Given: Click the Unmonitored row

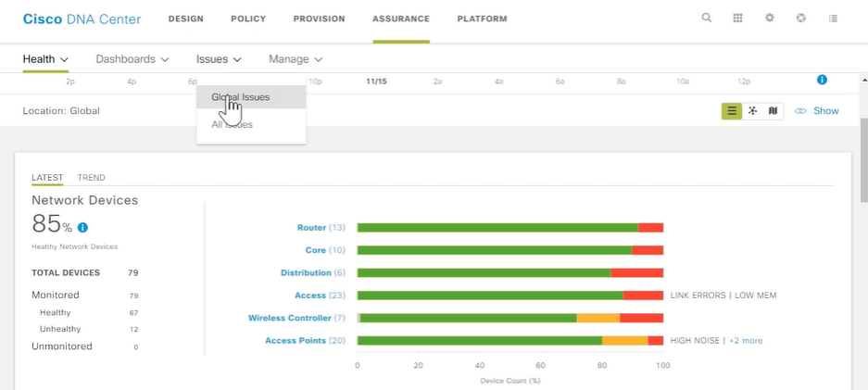Looking at the screenshot, I should [x=85, y=346].
